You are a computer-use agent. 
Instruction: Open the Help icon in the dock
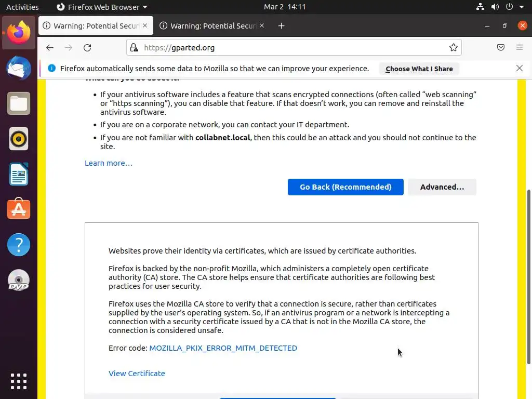19,245
